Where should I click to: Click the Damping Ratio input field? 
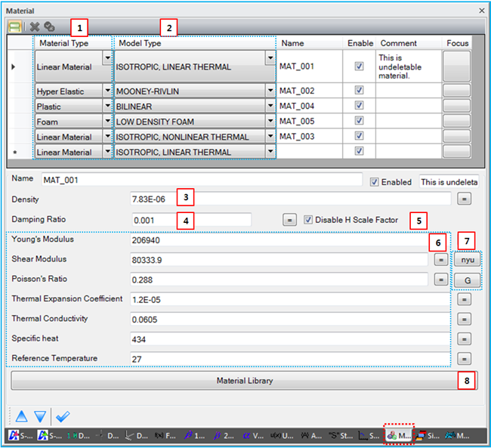pos(192,220)
